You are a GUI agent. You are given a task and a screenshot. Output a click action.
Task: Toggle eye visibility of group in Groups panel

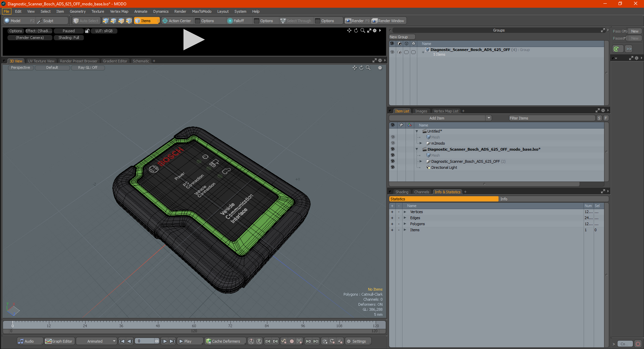pyautogui.click(x=392, y=52)
